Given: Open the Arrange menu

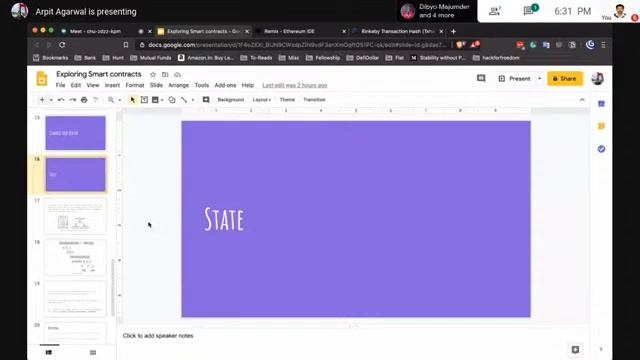Looking at the screenshot, I should [x=178, y=85].
